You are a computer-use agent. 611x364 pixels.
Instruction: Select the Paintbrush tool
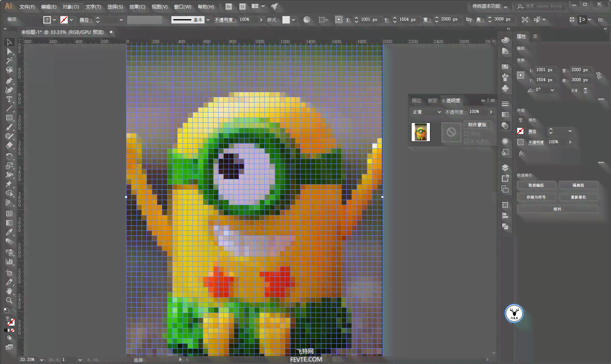click(9, 127)
